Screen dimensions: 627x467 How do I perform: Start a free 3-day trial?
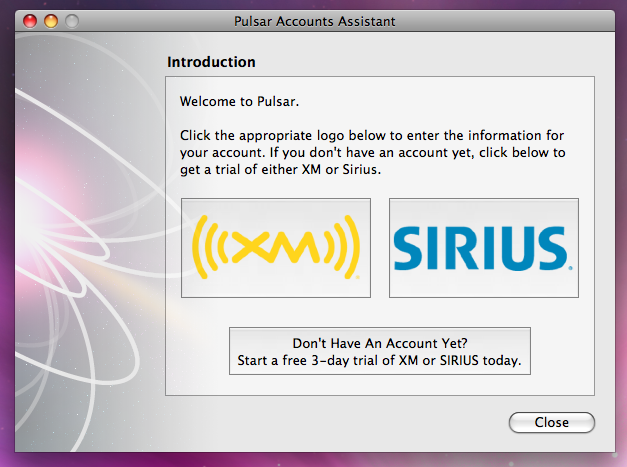(x=380, y=351)
